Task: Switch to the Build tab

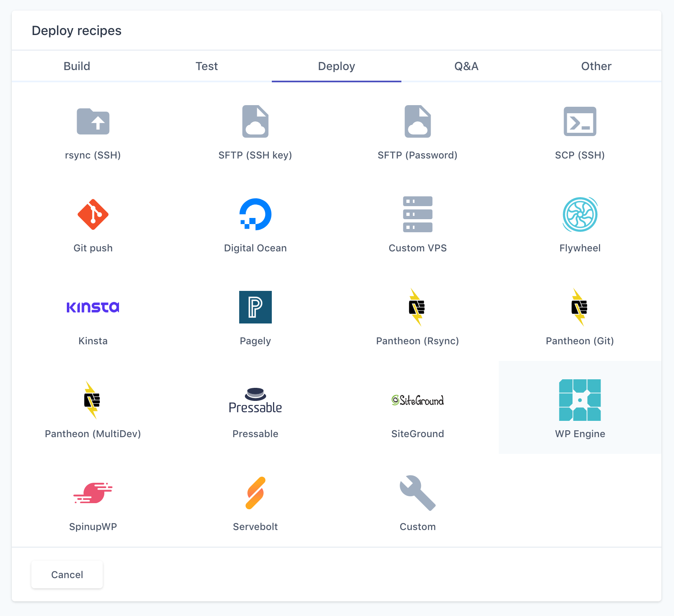Action: click(x=77, y=66)
